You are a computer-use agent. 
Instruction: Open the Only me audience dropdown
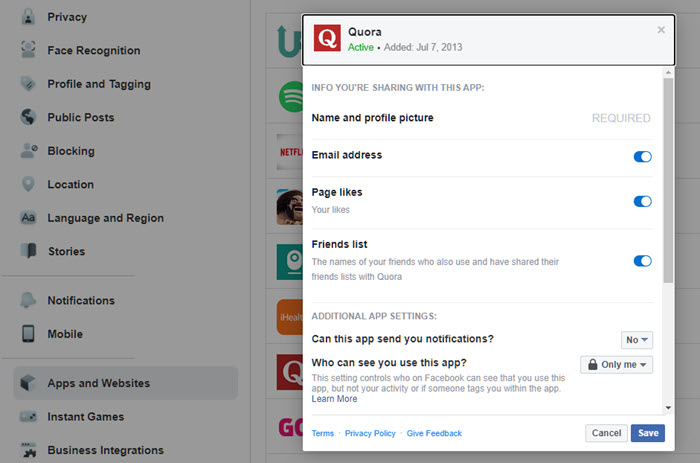[x=616, y=364]
